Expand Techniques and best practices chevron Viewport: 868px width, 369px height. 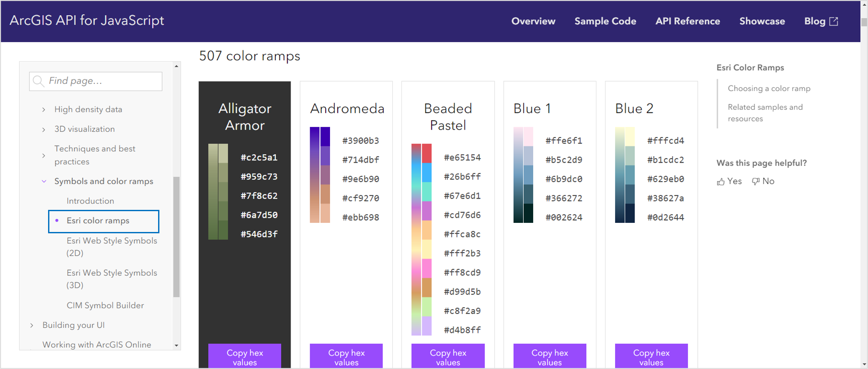pos(44,155)
